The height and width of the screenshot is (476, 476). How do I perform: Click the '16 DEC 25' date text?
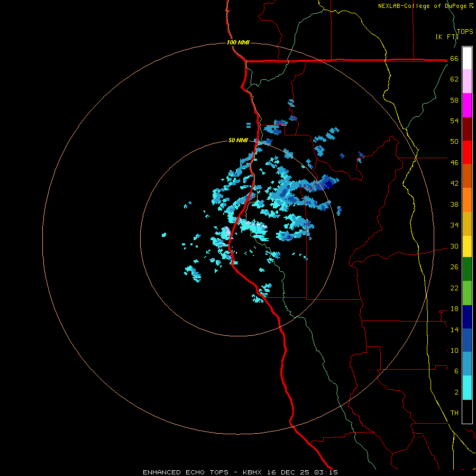pyautogui.click(x=288, y=472)
